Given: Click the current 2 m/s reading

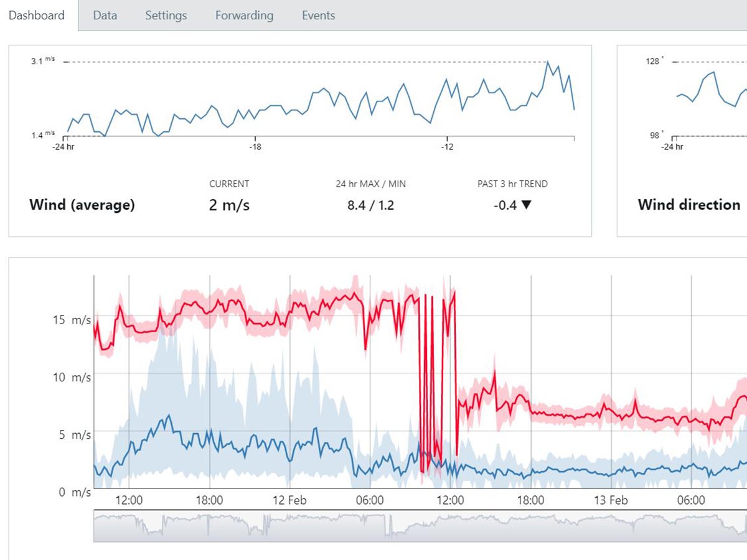Looking at the screenshot, I should 229,205.
